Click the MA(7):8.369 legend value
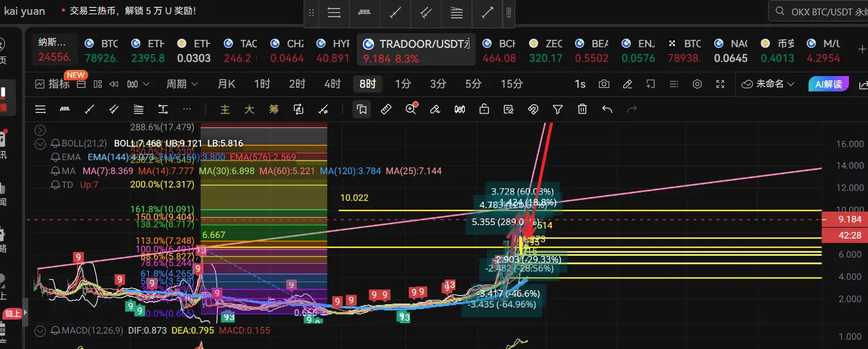Screen dimensions: 868x349 (107, 171)
